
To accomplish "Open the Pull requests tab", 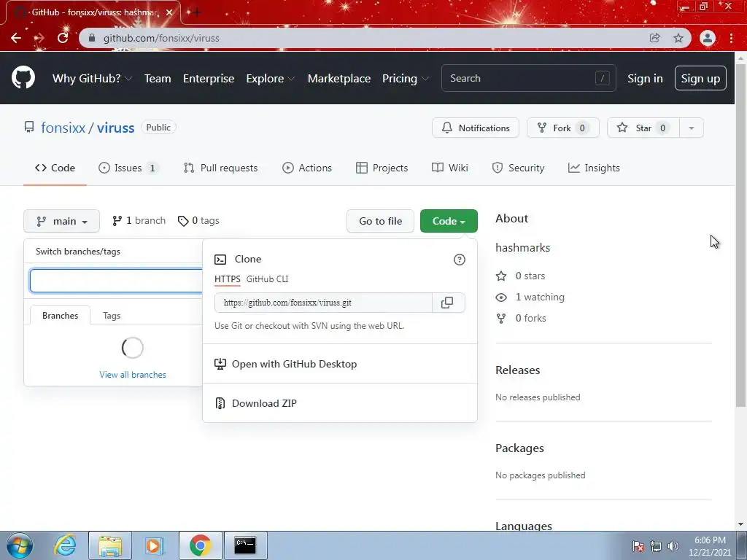I will pos(220,168).
